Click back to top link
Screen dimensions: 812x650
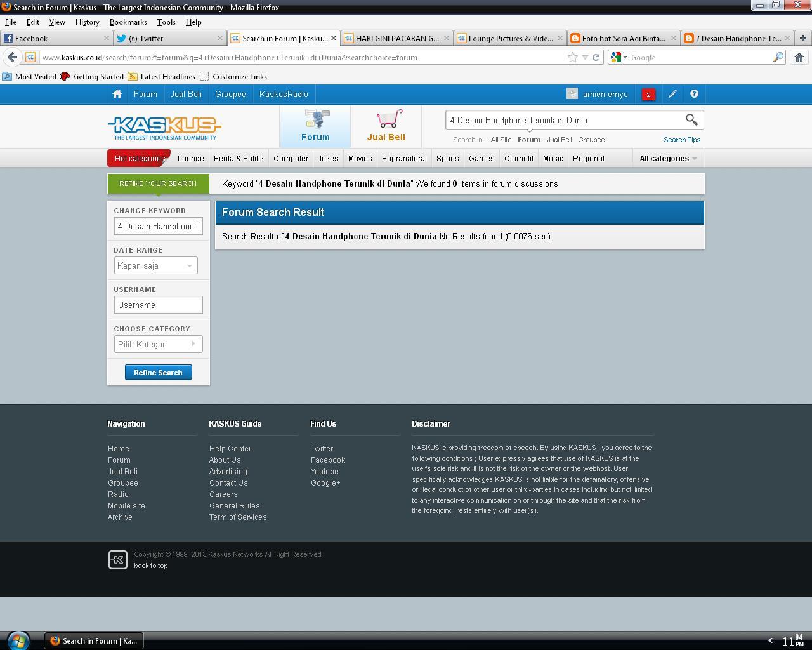pyautogui.click(x=151, y=566)
